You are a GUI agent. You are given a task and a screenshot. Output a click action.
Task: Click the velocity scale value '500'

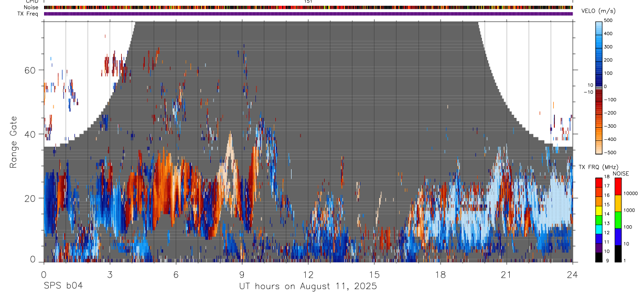tap(608, 20)
